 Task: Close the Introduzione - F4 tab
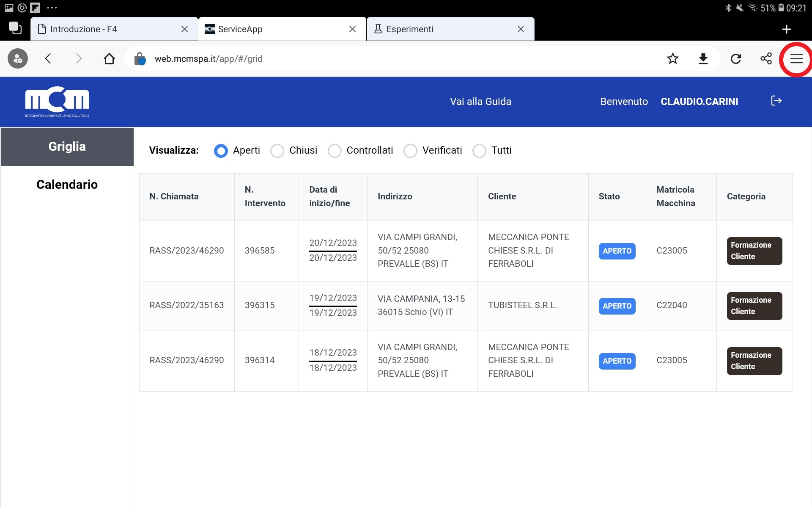click(184, 29)
